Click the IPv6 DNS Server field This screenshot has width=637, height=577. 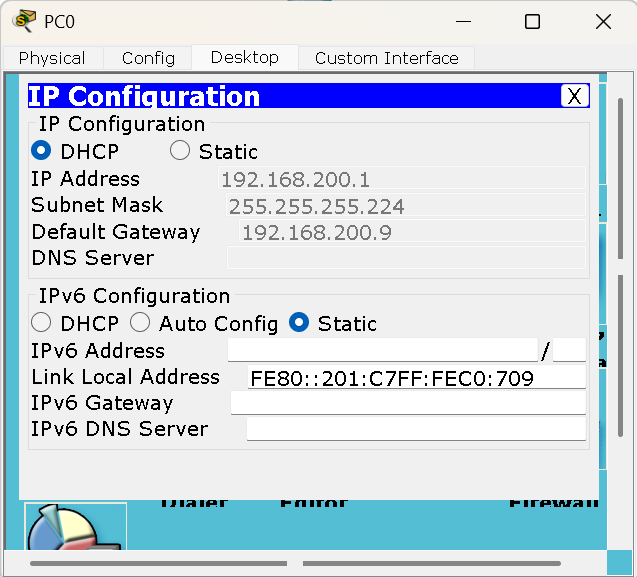[x=415, y=429]
